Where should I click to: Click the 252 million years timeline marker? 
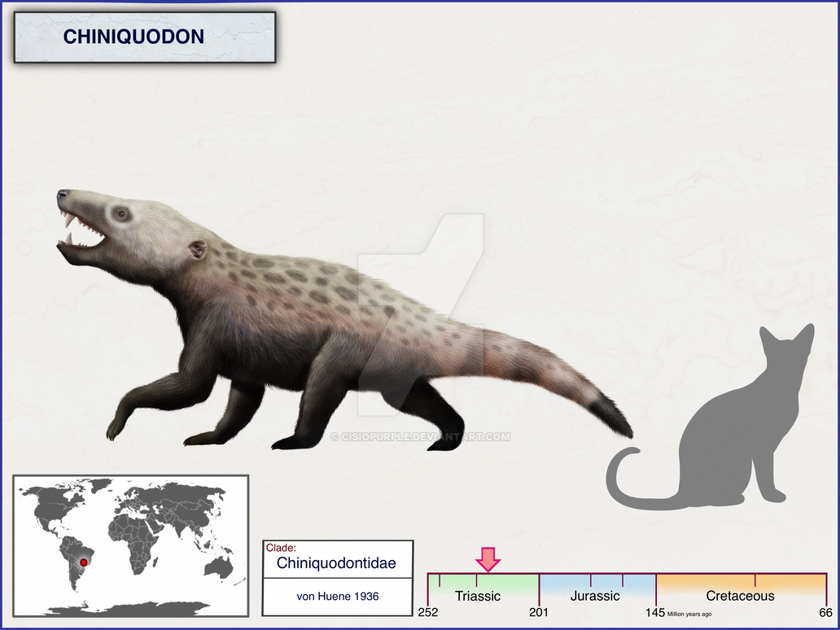coord(429,611)
